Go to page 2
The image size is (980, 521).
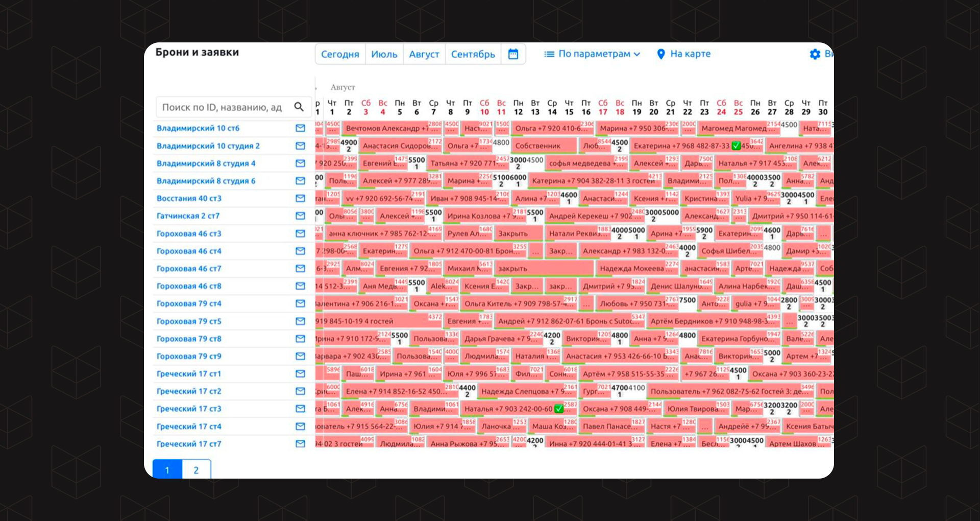click(x=196, y=470)
